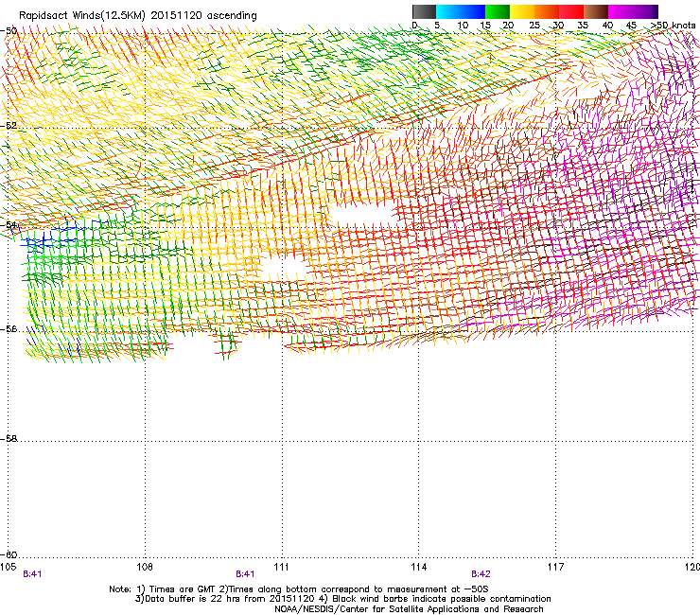Click the legend scale value '25'
The height and width of the screenshot is (615, 700).
tap(534, 25)
